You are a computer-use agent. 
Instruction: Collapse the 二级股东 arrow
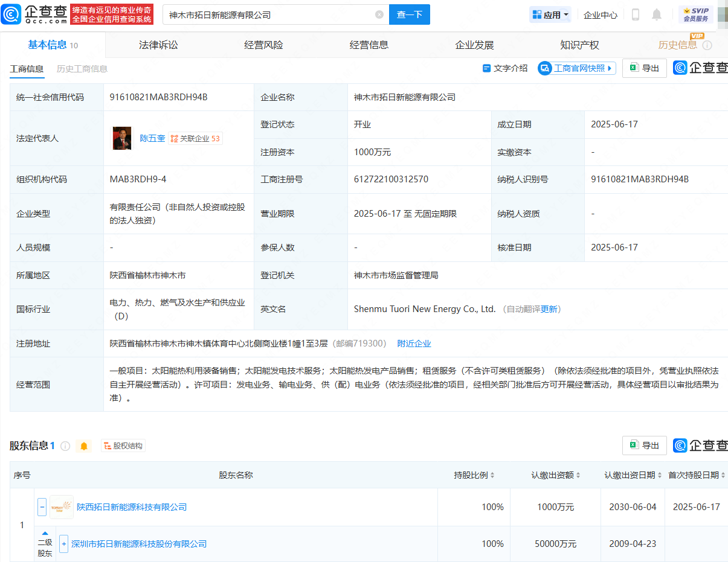point(45,533)
